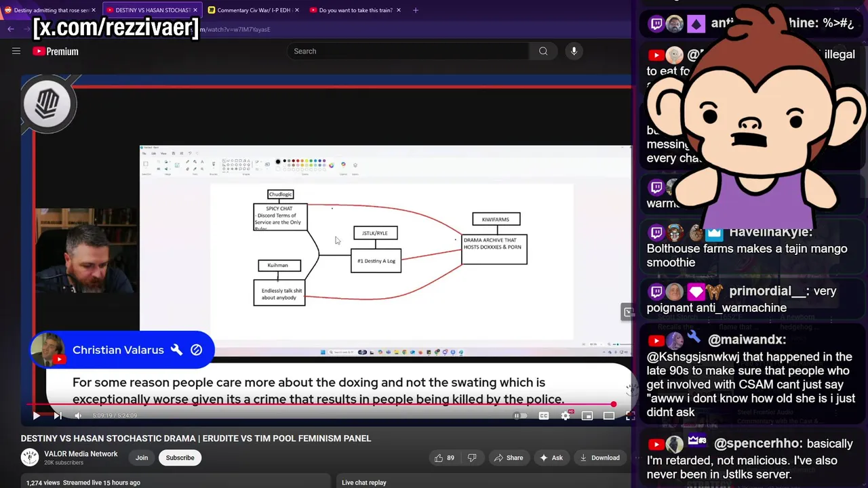Image resolution: width=868 pixels, height=488 pixels.
Task: Play the YouTube video
Action: [36, 415]
